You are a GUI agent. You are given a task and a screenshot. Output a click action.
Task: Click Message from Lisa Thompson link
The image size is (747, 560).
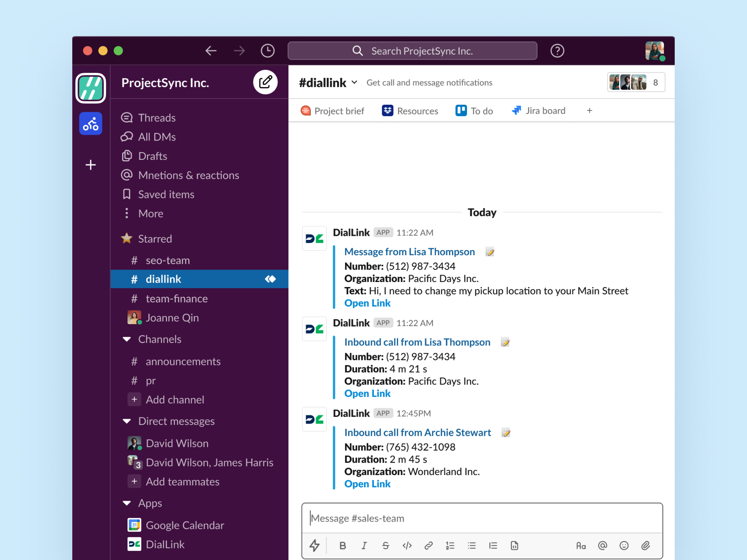click(409, 252)
